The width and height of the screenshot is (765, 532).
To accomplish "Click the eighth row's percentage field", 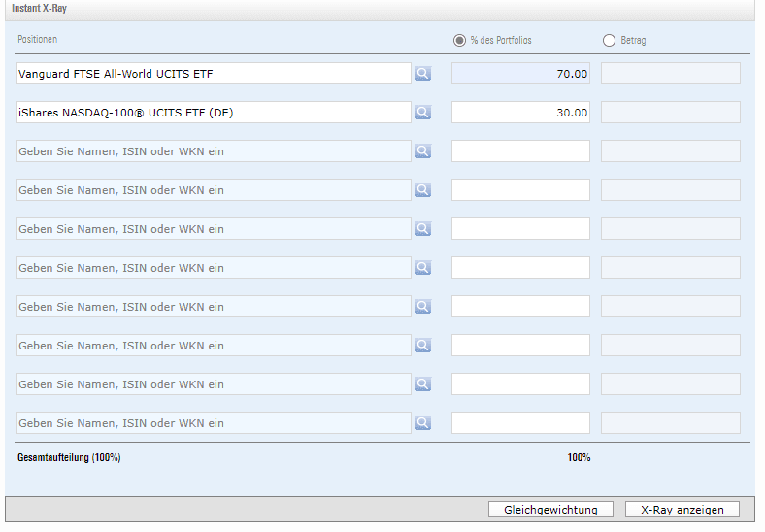I will click(x=520, y=346).
